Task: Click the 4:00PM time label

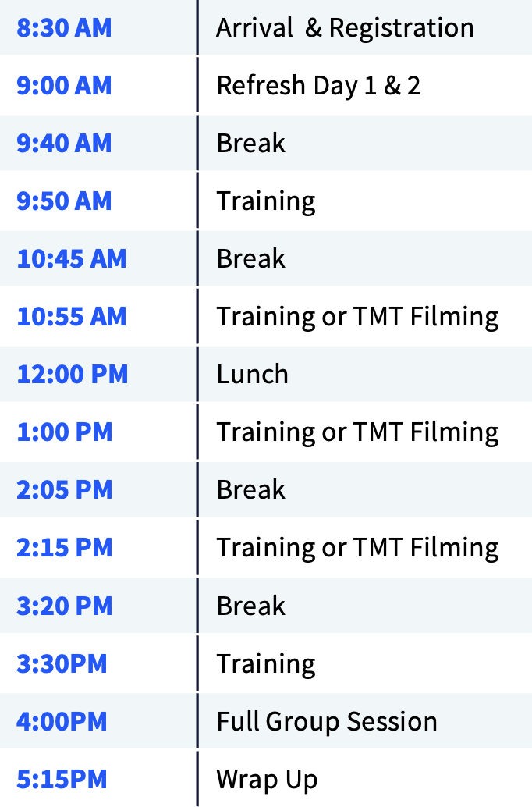Action: tap(62, 722)
